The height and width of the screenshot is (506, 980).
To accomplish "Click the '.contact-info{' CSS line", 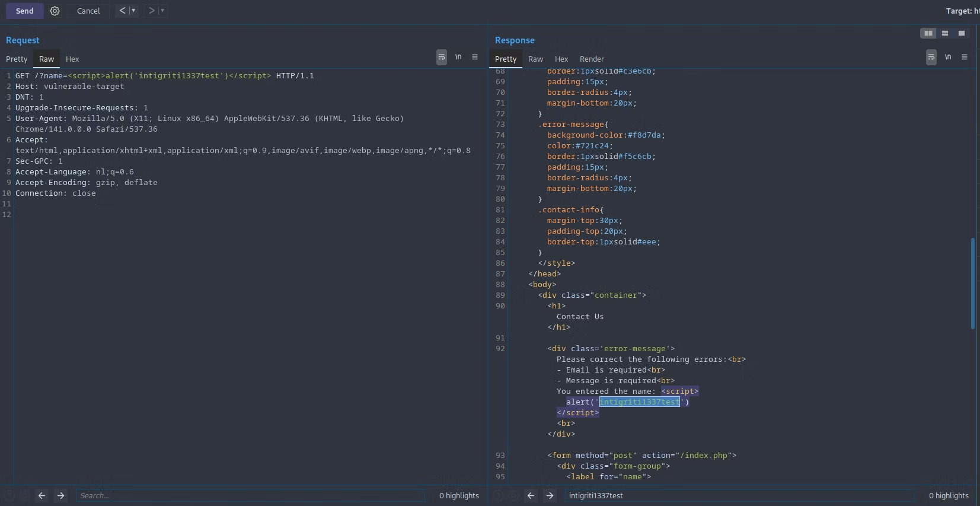I will [571, 209].
